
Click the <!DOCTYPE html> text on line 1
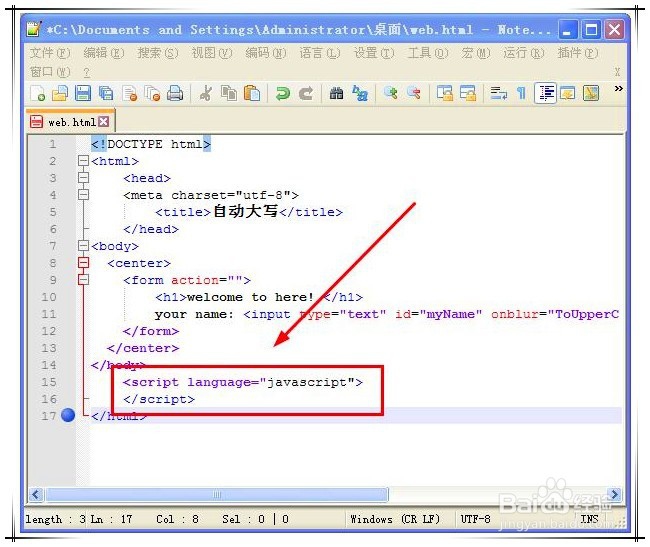[x=151, y=144]
